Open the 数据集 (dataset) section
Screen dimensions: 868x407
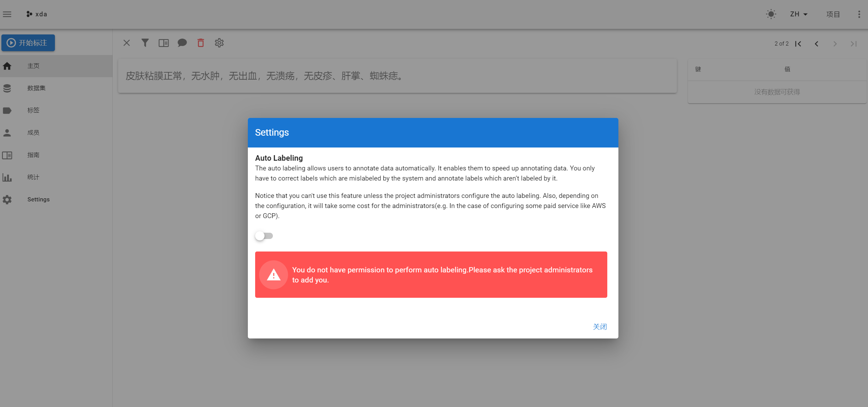click(36, 88)
